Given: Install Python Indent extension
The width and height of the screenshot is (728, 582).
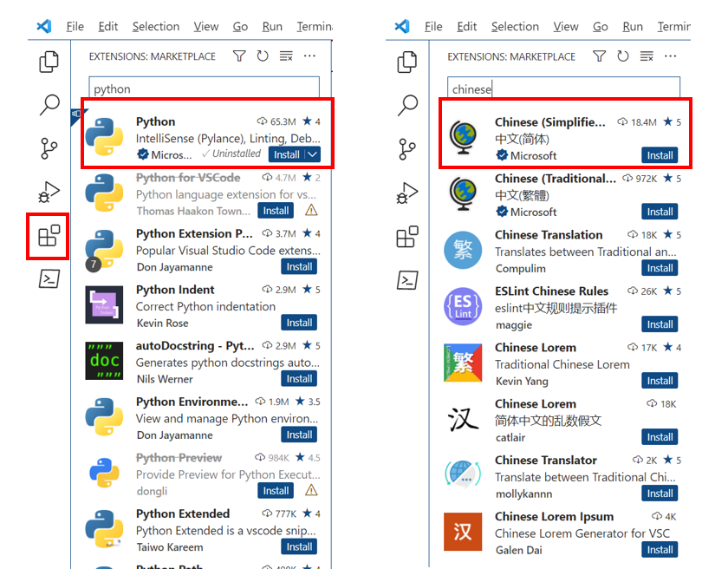Looking at the screenshot, I should point(299,323).
